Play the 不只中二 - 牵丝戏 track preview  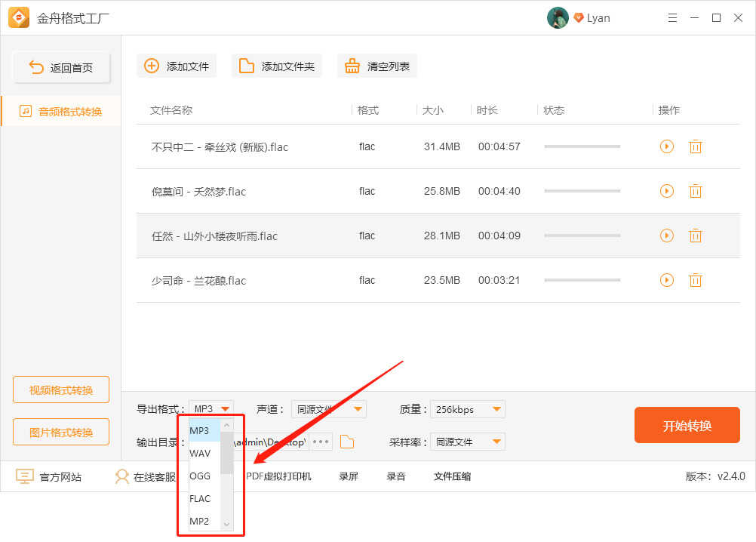666,146
